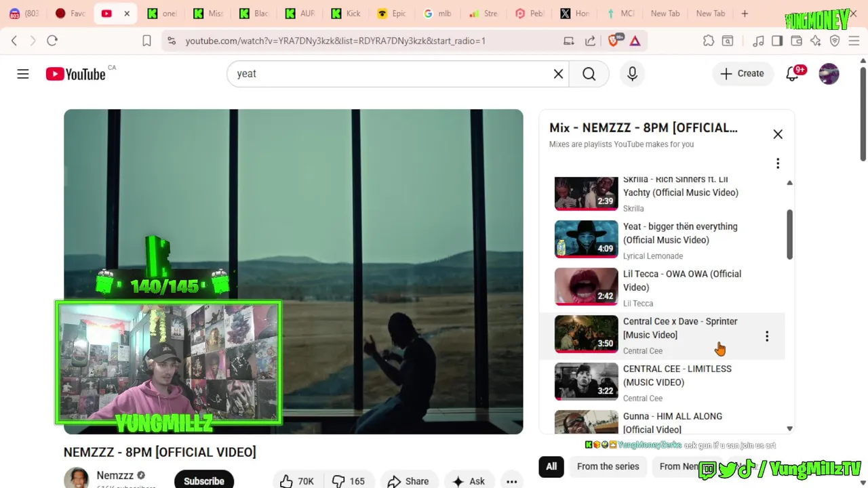This screenshot has width=868, height=488.
Task: Play Skrilla - Rich Sinners thumbnail
Action: coord(587,193)
